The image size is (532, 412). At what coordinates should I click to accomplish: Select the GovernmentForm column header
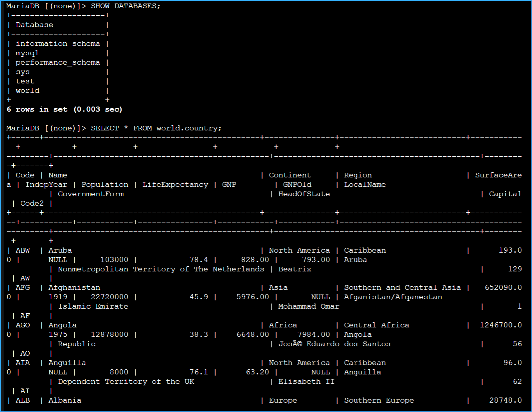click(91, 194)
